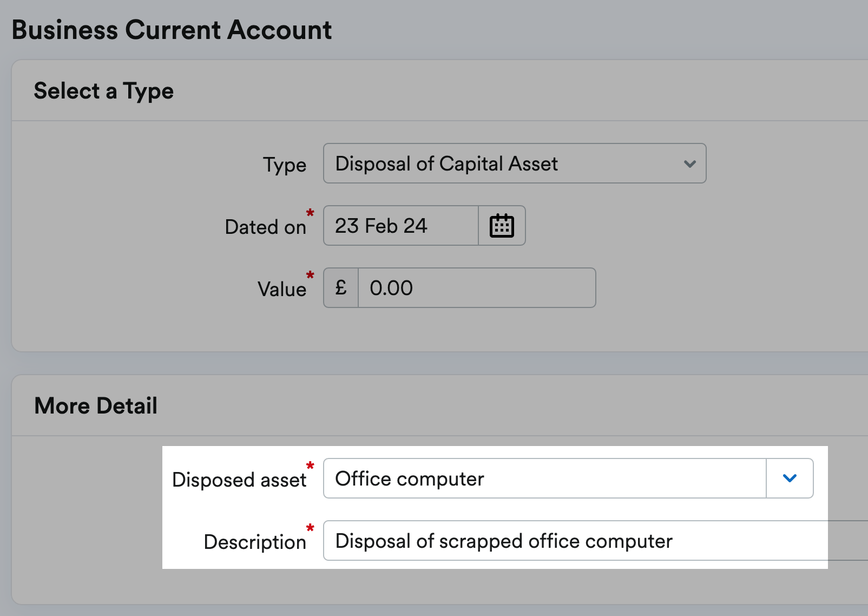Click the 'Business Current Account' page heading
The width and height of the screenshot is (868, 616).
pyautogui.click(x=172, y=30)
